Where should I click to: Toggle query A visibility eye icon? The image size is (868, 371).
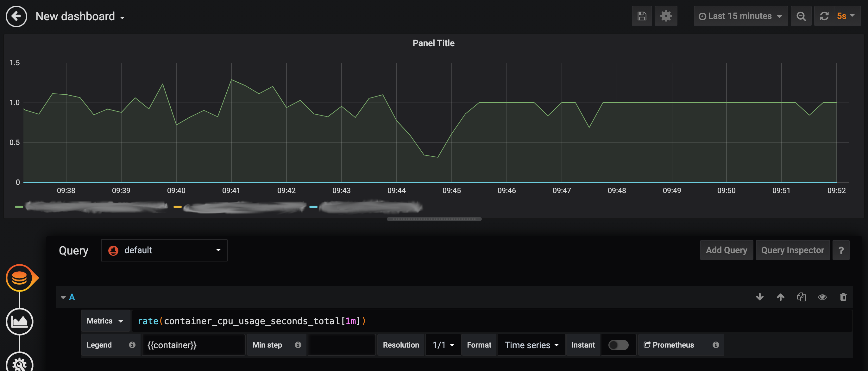[822, 297]
